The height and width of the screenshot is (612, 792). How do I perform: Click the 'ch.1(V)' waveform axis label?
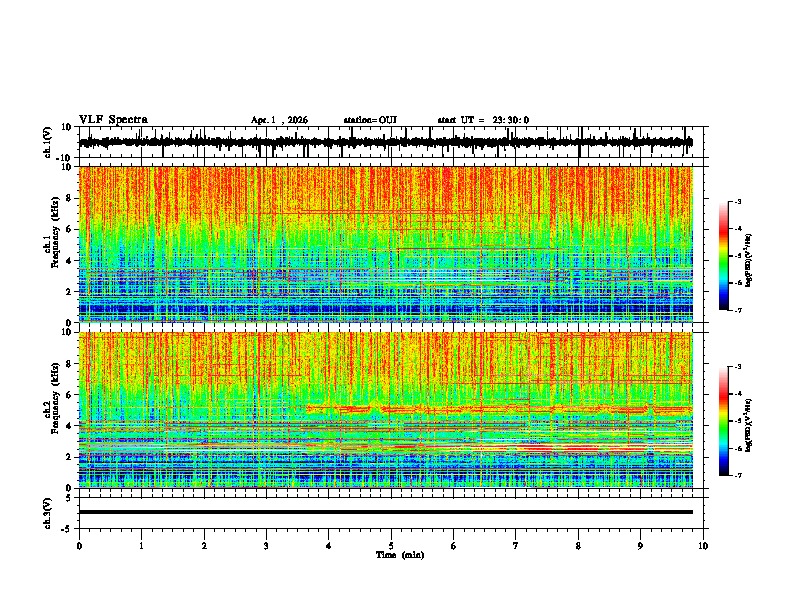tap(48, 142)
